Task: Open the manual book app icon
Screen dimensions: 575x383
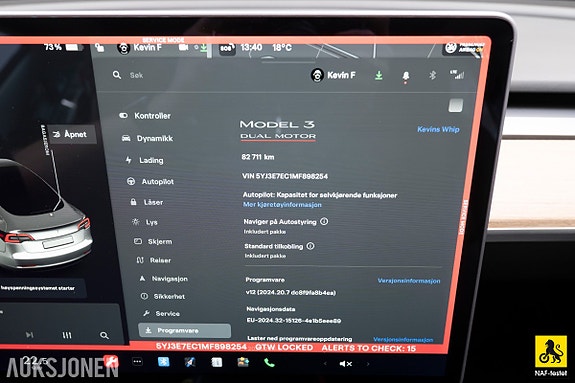Action: coord(216,362)
